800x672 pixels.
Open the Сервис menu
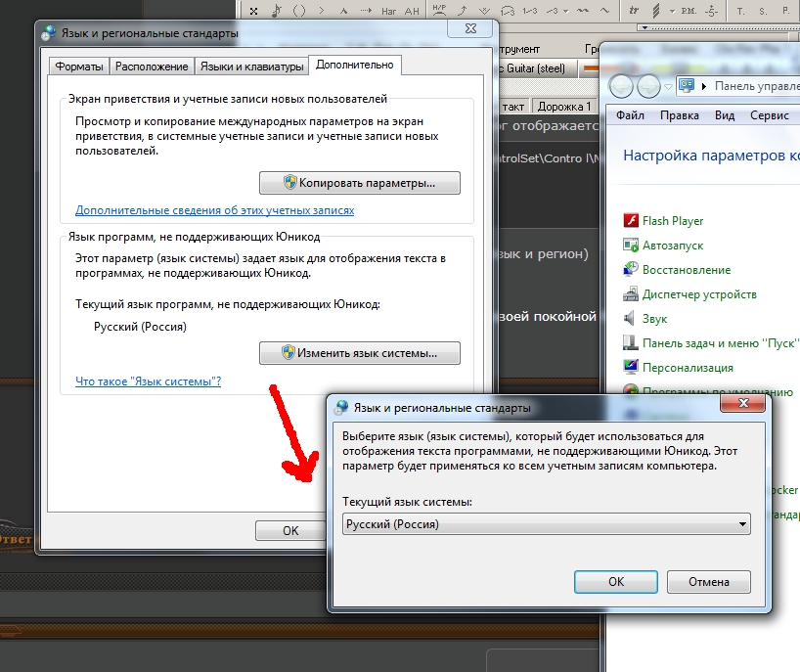[769, 115]
